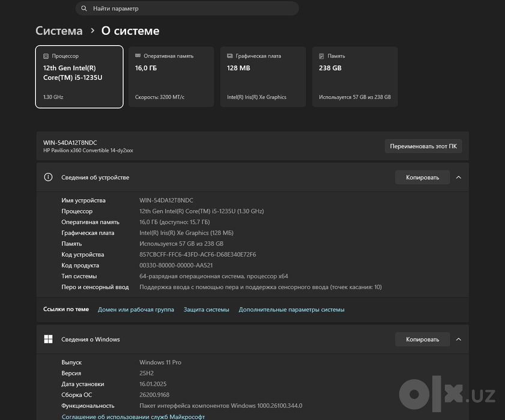Click Windows 11 Pro edition value
This screenshot has width=505, height=420.
[x=160, y=362]
